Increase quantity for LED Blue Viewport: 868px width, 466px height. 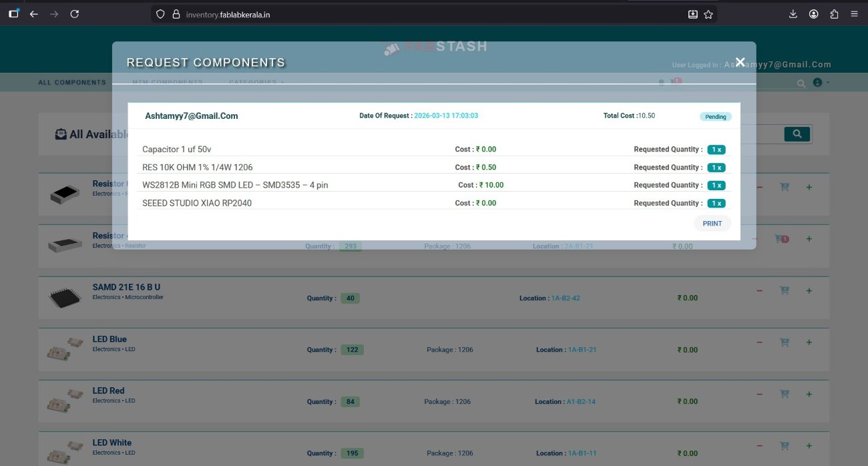809,342
